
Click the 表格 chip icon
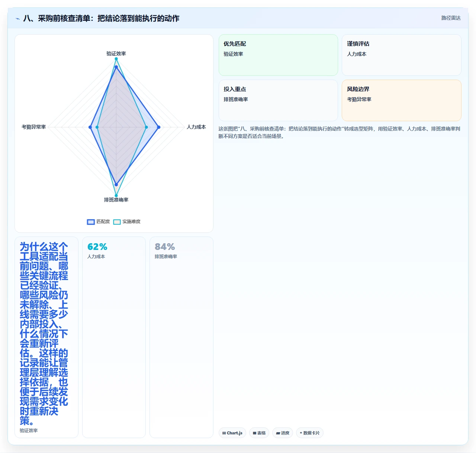[254, 433]
